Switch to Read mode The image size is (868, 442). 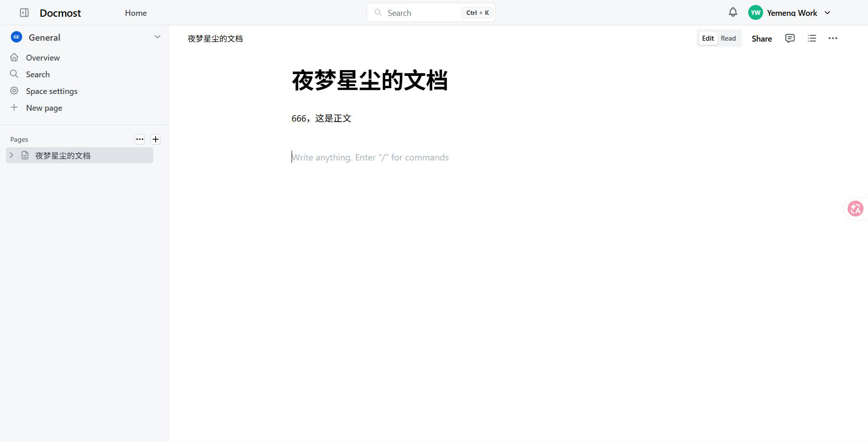point(728,38)
